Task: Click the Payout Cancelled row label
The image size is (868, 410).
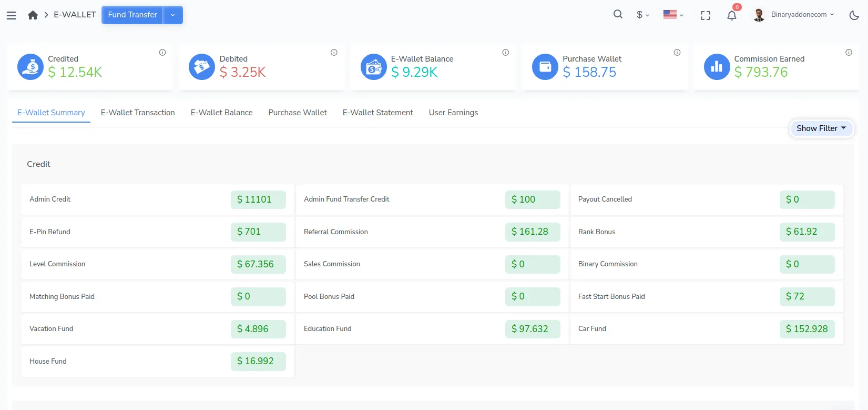Action: click(x=605, y=199)
